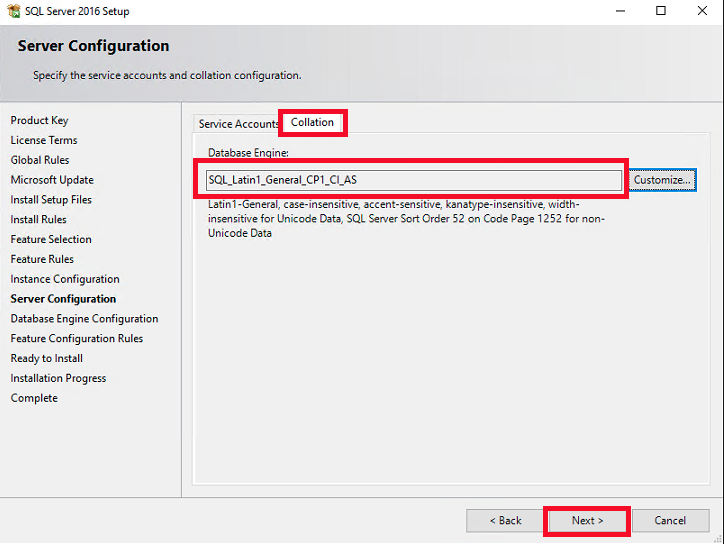Open collation options with Customize button
The width and height of the screenshot is (724, 544).
coord(662,180)
